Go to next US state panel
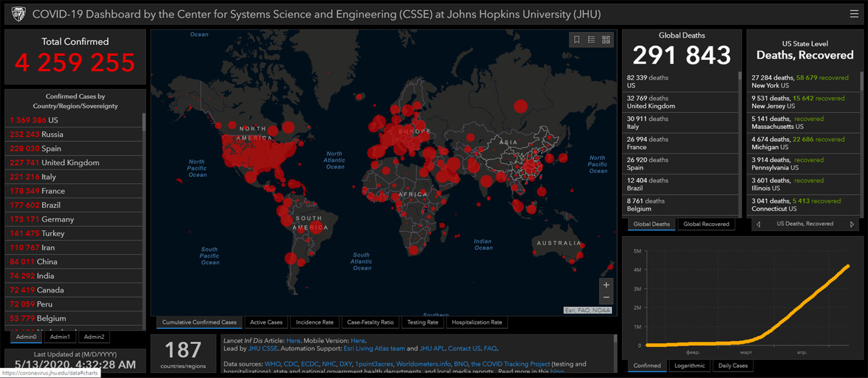The image size is (868, 378). coord(852,224)
